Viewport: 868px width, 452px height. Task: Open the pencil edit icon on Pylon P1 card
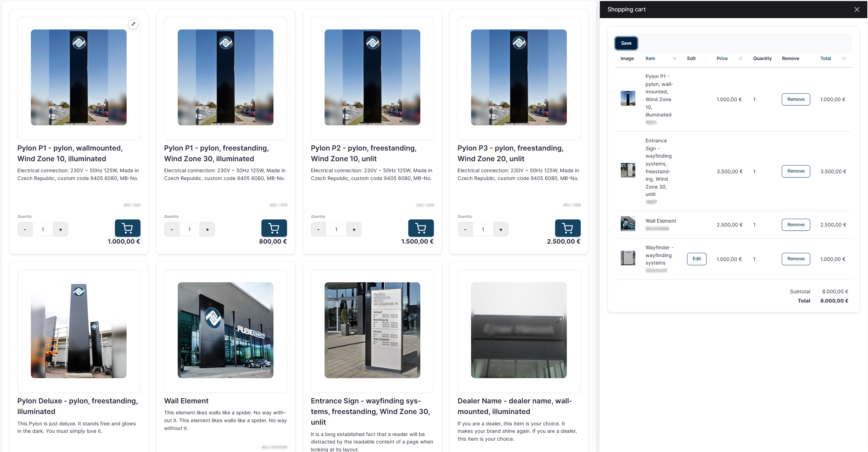click(133, 24)
